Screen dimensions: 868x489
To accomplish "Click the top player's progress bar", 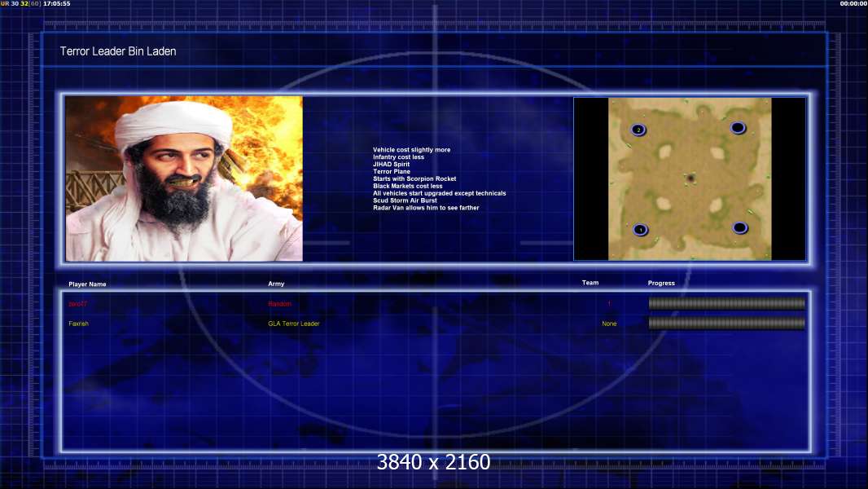I will click(726, 303).
